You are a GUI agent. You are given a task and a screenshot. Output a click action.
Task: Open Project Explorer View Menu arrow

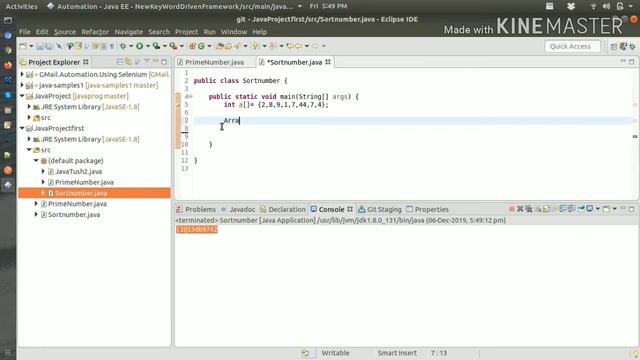[x=147, y=61]
